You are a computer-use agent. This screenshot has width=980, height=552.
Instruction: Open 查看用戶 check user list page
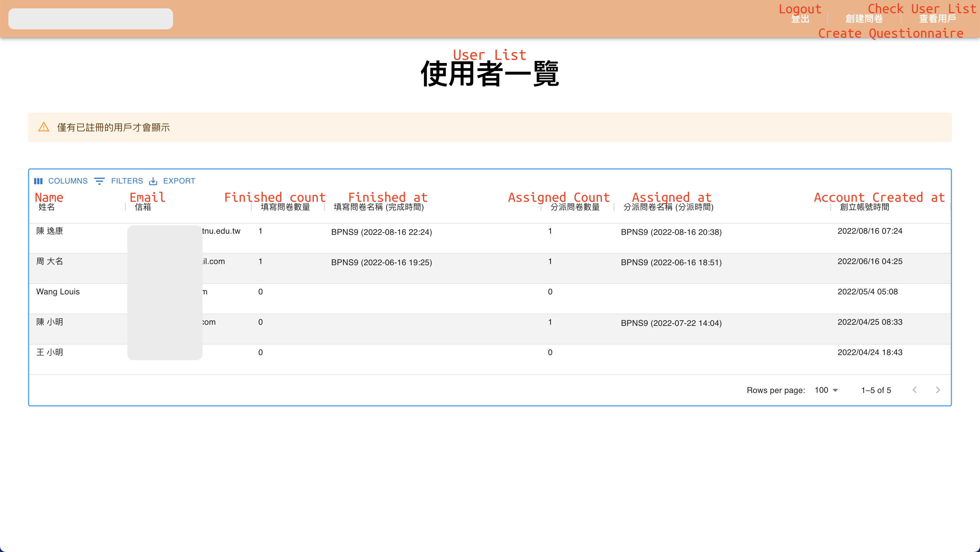(x=937, y=19)
